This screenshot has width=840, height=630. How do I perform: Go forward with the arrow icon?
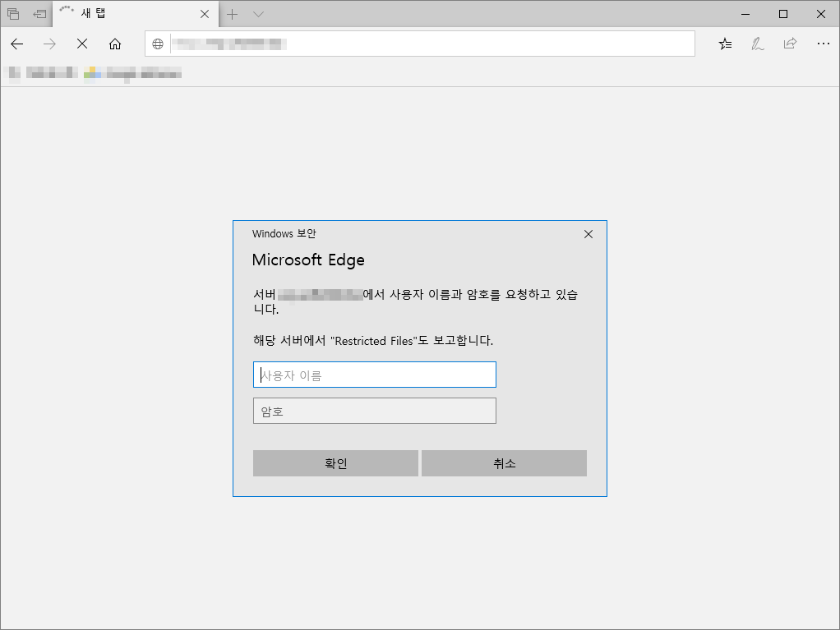[49, 44]
